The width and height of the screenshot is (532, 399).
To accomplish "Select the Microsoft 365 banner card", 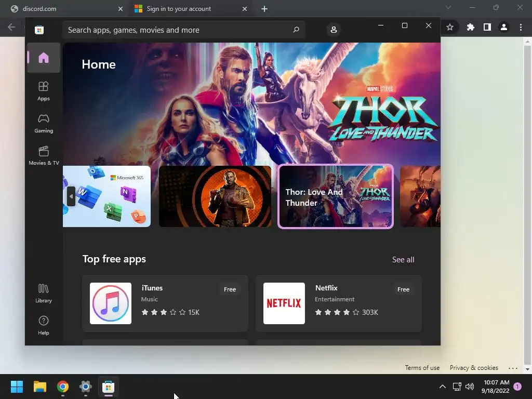I will click(107, 196).
